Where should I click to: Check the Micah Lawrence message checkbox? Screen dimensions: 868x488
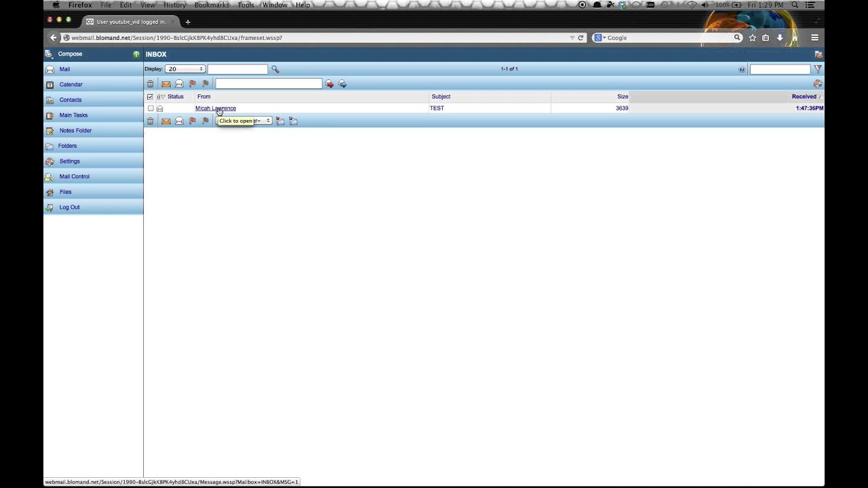151,108
